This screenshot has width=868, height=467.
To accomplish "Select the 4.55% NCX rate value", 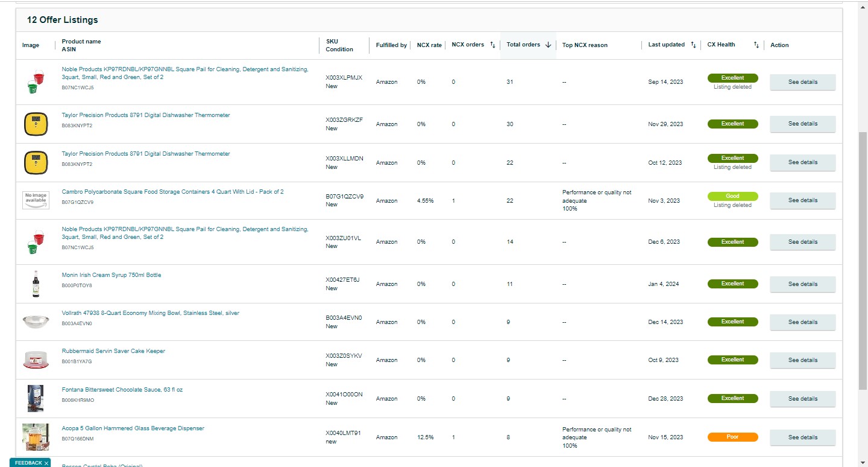I will 425,201.
